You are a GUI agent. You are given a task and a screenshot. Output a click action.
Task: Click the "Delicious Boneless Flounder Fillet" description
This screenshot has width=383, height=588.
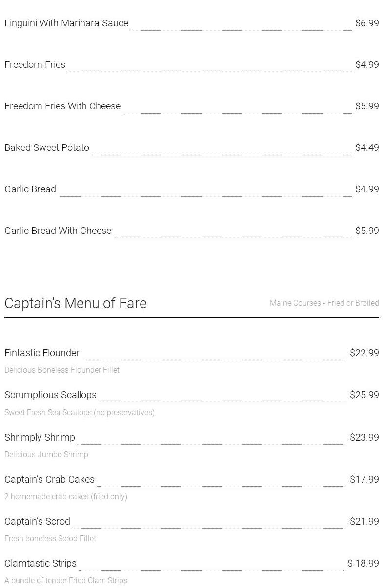pyautogui.click(x=62, y=370)
